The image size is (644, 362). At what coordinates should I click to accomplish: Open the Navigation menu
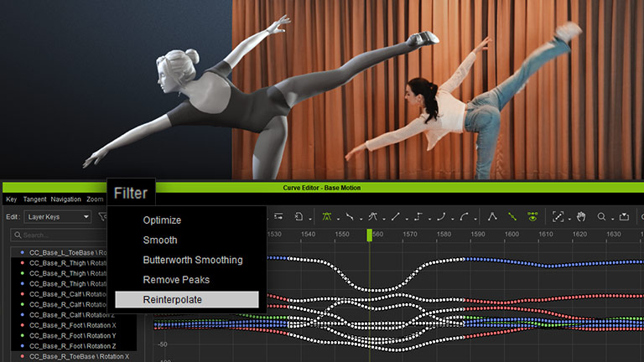click(65, 199)
